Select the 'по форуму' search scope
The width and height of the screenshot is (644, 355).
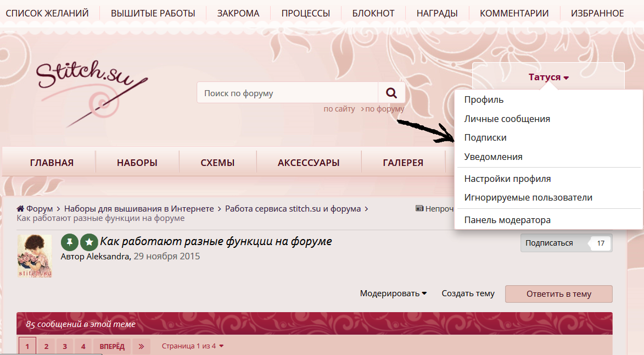[x=384, y=109]
